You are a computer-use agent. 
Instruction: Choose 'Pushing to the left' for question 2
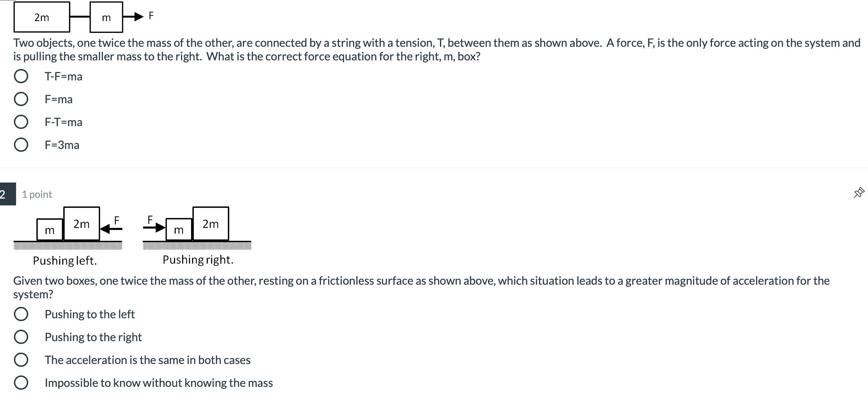pos(22,314)
